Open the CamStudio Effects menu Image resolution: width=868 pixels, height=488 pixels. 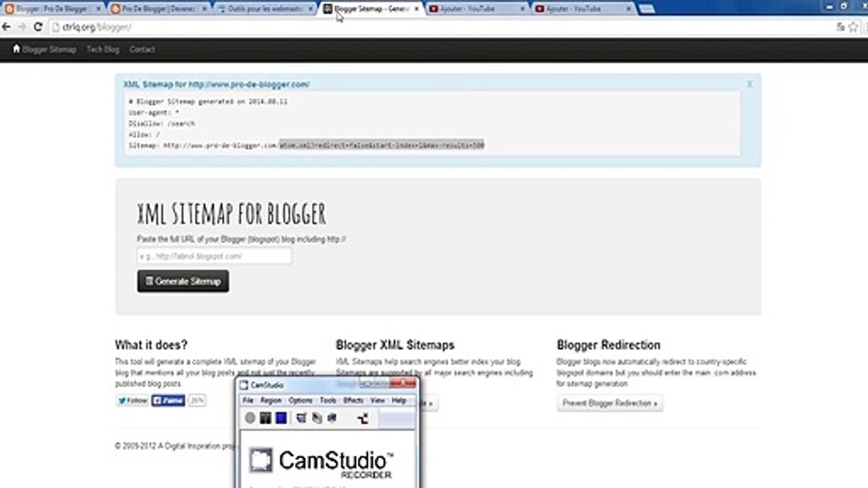(353, 401)
